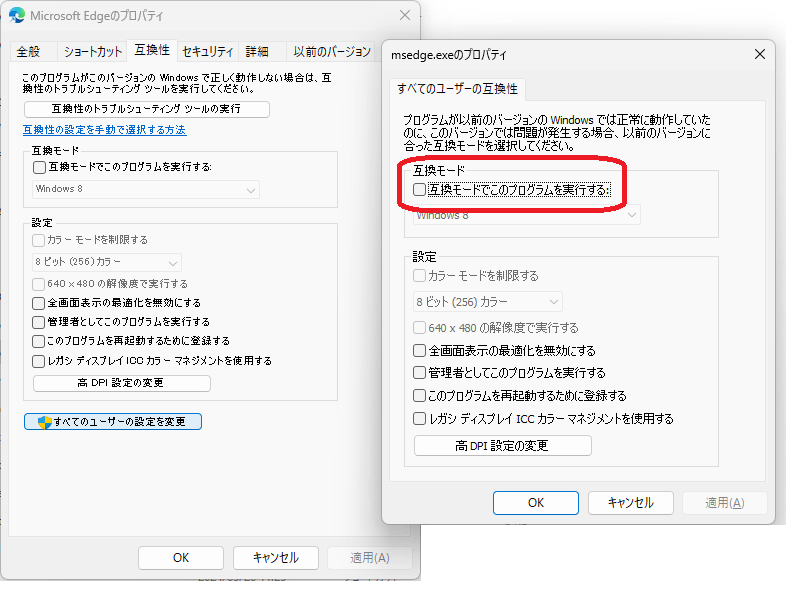Check 全画面表示の最適化を無効にする in msedge.exe dialog
Viewport: 786px width, 595px height.
coord(420,350)
